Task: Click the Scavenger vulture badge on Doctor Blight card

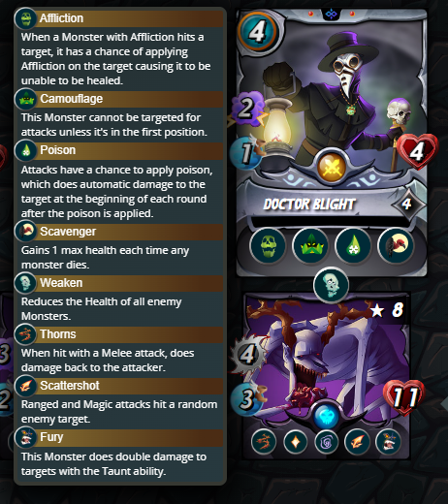Action: pyautogui.click(x=396, y=246)
